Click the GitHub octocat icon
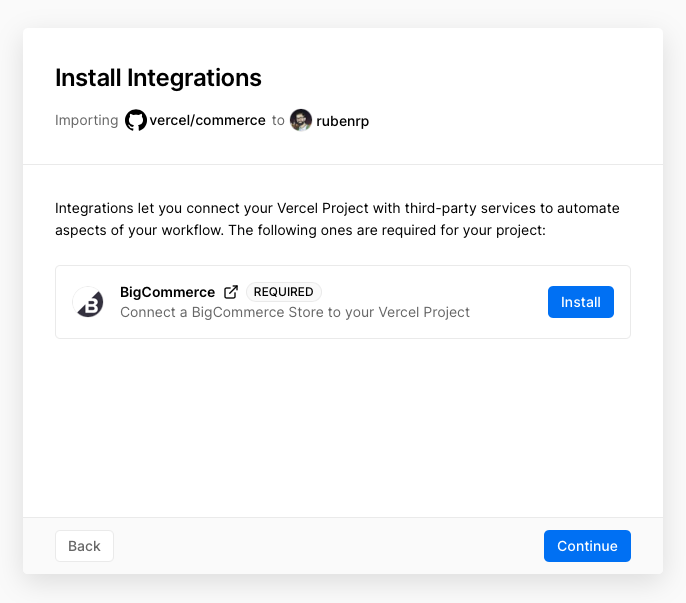The width and height of the screenshot is (686, 603). 136,120
